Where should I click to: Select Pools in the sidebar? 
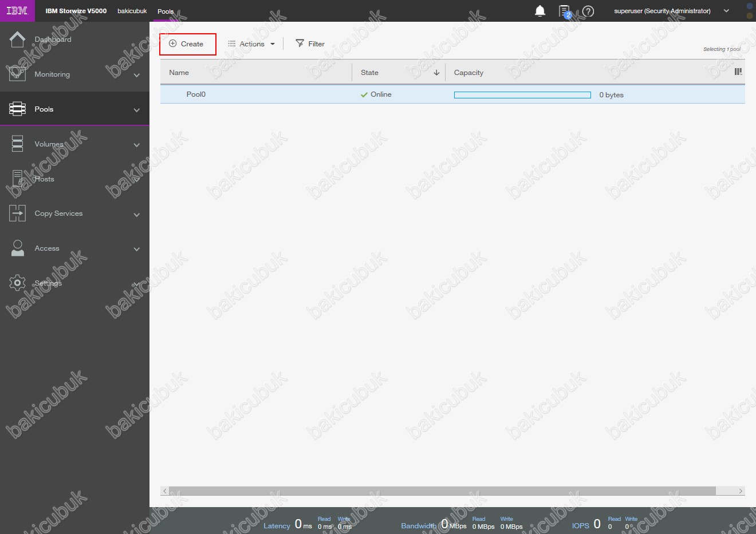click(x=44, y=109)
